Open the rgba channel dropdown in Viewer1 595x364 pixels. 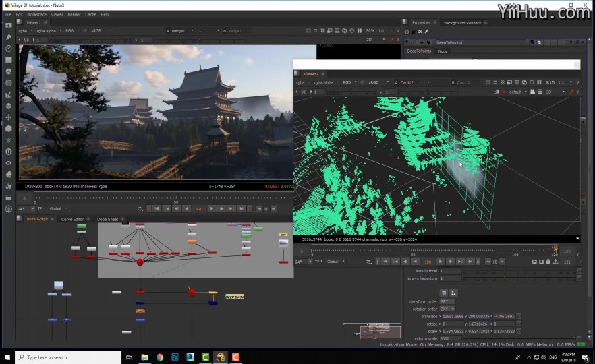tap(26, 31)
